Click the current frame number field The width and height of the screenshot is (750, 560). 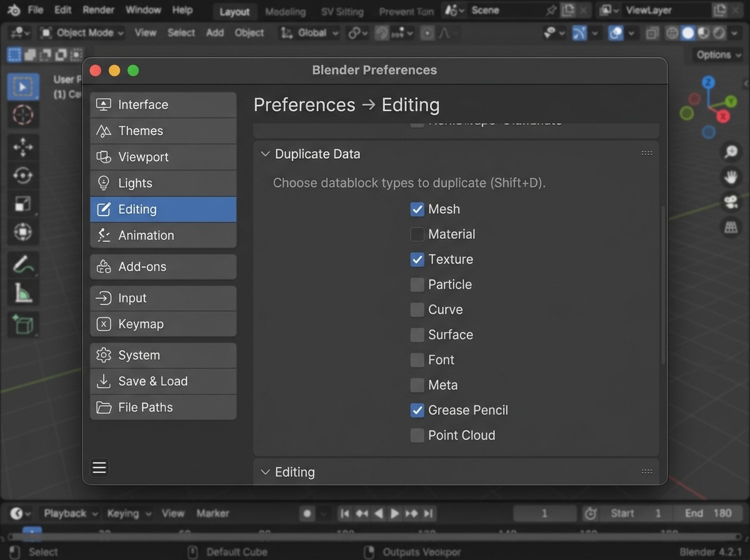544,514
